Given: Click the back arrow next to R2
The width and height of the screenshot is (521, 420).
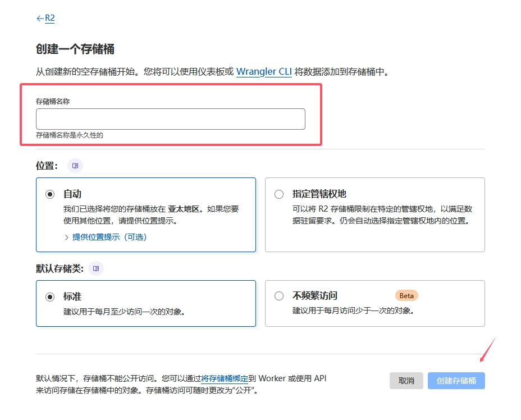Looking at the screenshot, I should [x=40, y=19].
